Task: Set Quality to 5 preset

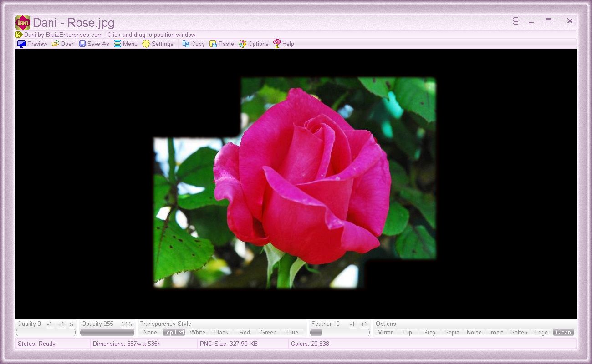Action: (x=71, y=324)
